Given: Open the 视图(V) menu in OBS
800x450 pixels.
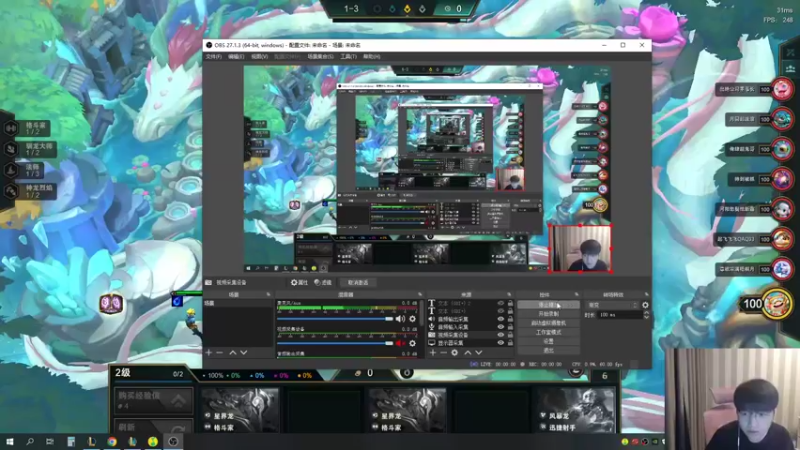Looking at the screenshot, I should point(259,57).
